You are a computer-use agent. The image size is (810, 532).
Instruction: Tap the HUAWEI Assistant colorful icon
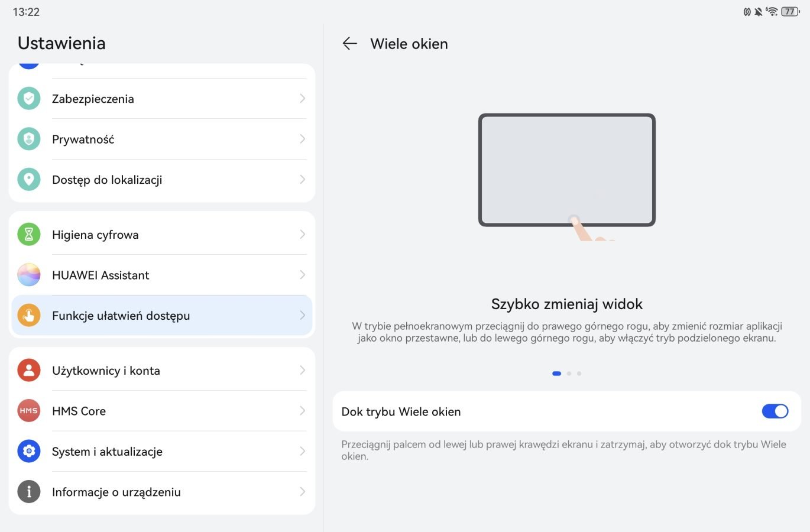tap(29, 275)
